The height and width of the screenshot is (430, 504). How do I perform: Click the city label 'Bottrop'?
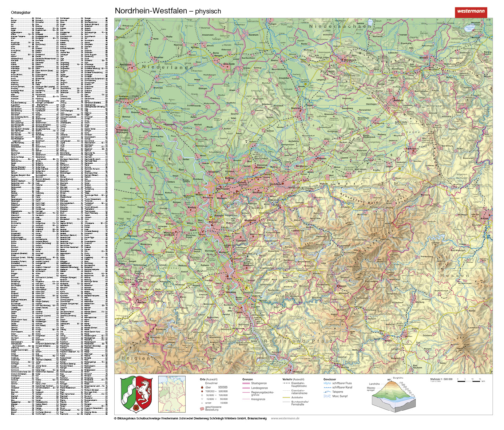[229, 178]
